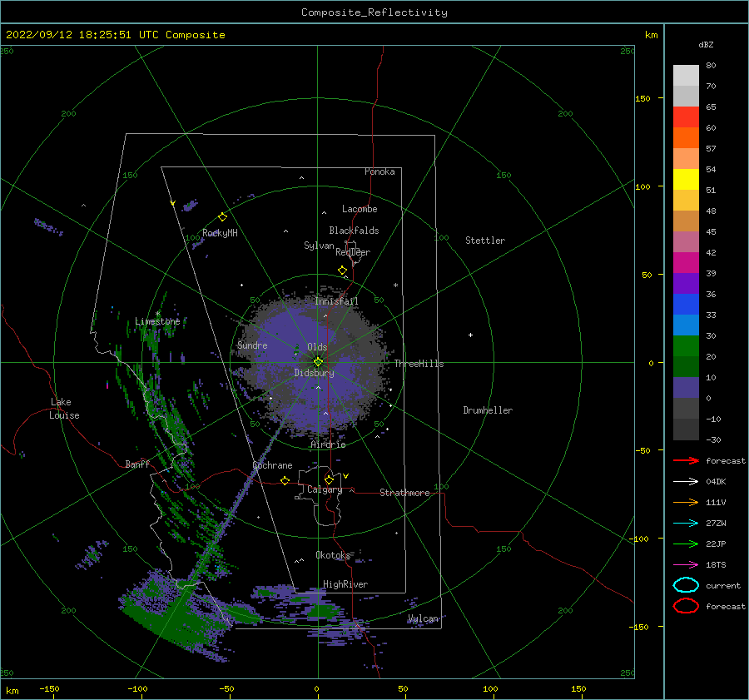Image resolution: width=749 pixels, height=700 pixels.
Task: Pick the slate purple 10 dBZ swatch
Action: (x=686, y=387)
